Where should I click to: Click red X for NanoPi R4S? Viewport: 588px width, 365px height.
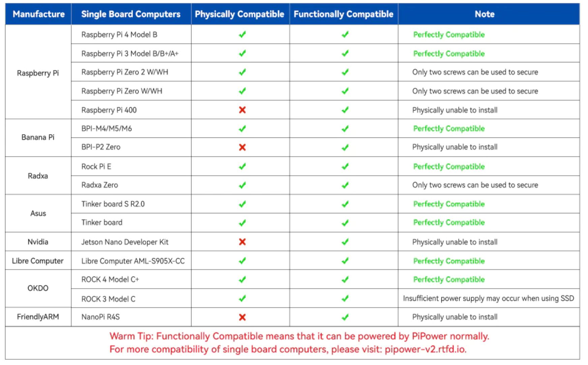(242, 317)
